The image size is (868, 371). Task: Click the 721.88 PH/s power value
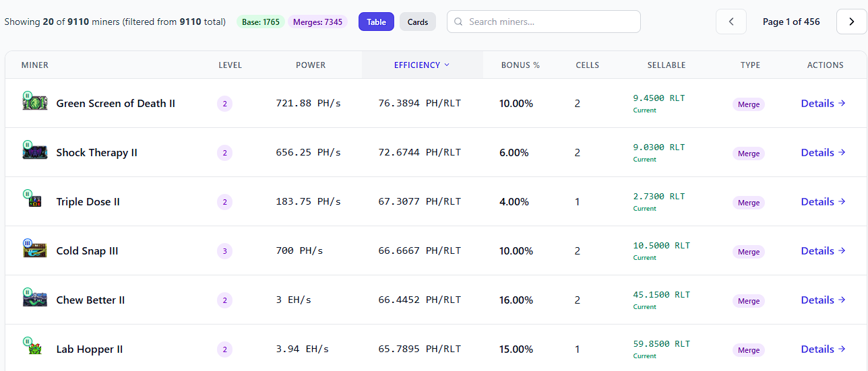309,103
